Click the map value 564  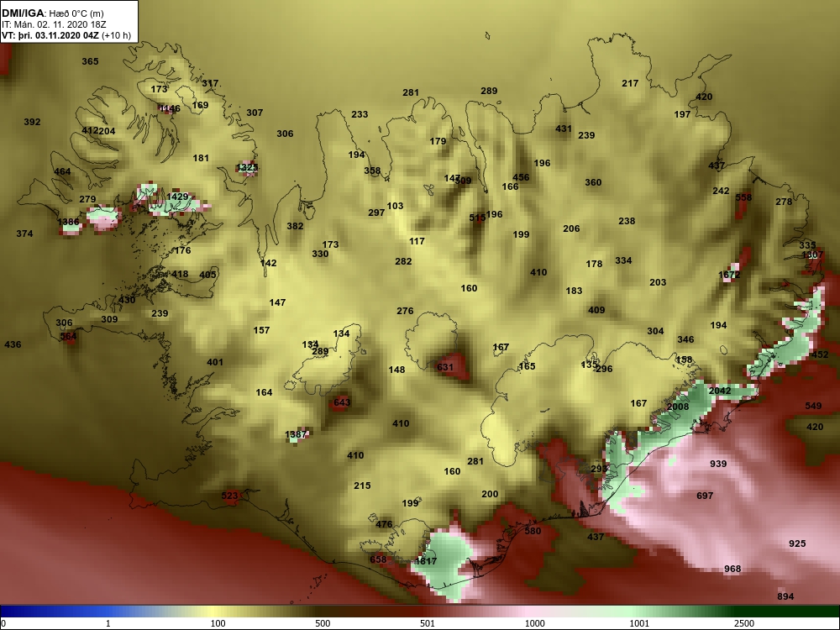[68, 337]
